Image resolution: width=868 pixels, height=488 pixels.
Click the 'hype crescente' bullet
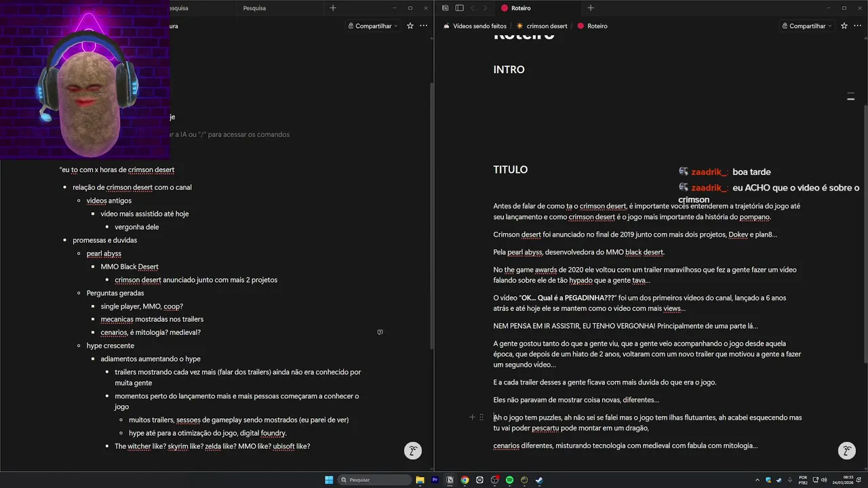click(x=110, y=346)
